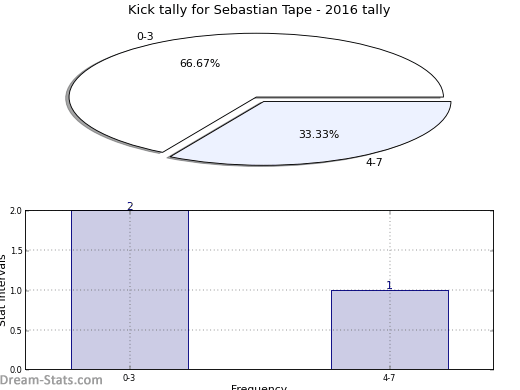Screen dimensions: 520x390
Task: Click the 33.33% percentage text
Action: (319, 134)
